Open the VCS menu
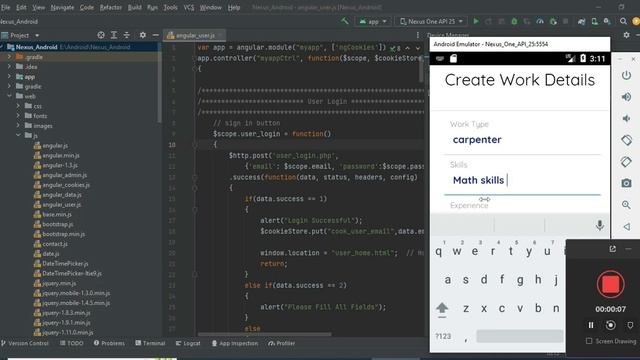The width and height of the screenshot is (640, 360). coord(189,7)
